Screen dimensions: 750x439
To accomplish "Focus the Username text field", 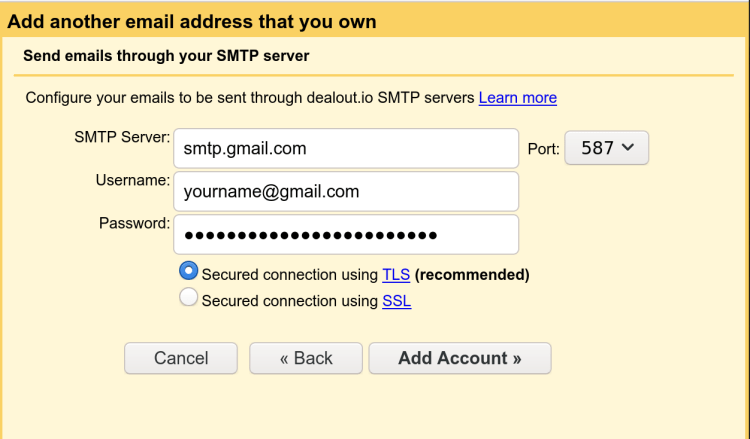I will point(345,192).
